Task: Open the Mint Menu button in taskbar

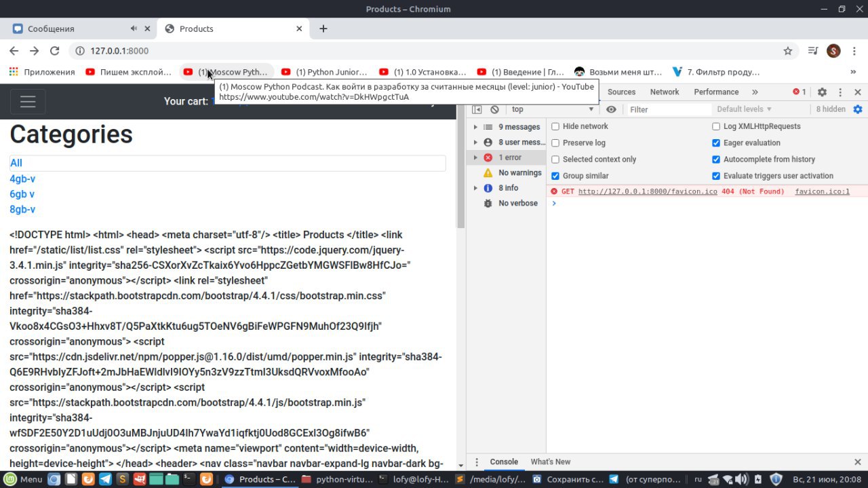Action: pyautogui.click(x=23, y=479)
